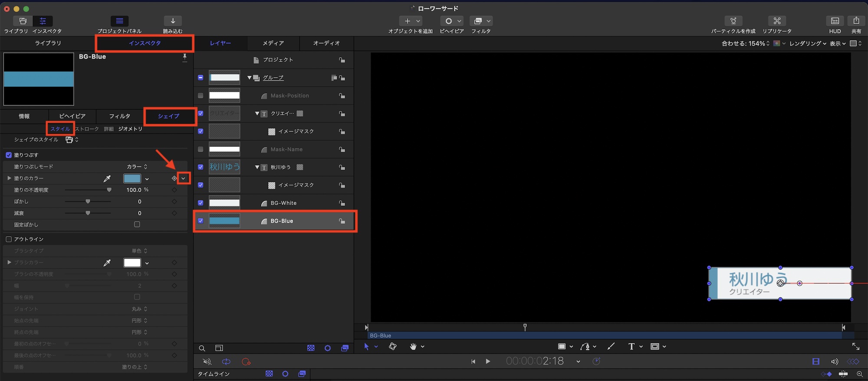Image resolution: width=868 pixels, height=381 pixels.
Task: Select the hand pan tool
Action: [x=413, y=346]
